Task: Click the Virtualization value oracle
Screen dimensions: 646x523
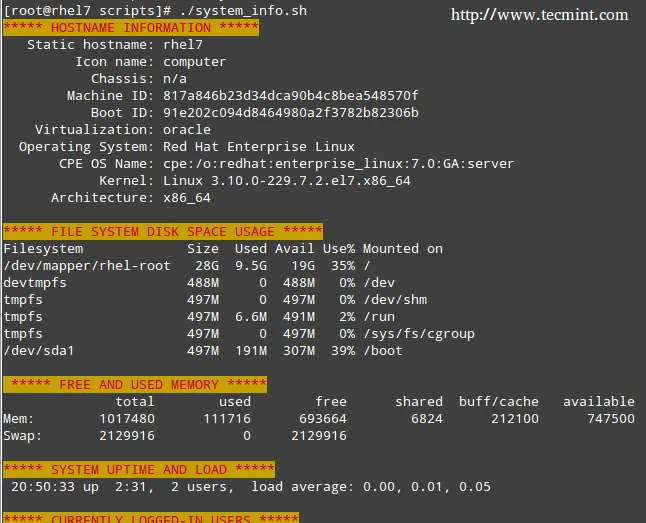Action: point(187,130)
